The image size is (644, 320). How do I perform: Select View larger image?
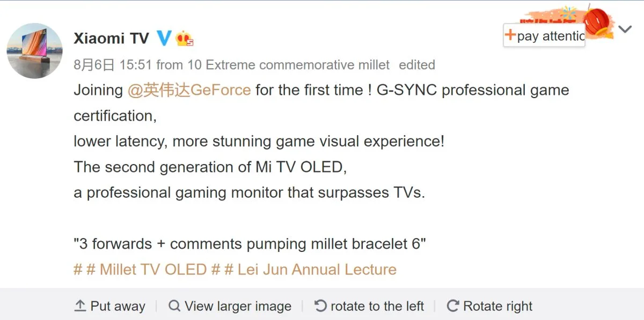point(230,306)
